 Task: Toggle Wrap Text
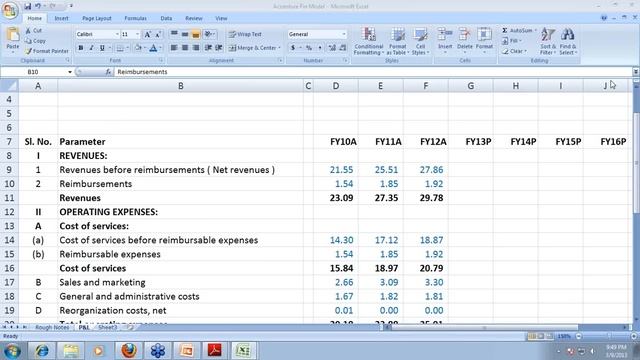[x=245, y=34]
